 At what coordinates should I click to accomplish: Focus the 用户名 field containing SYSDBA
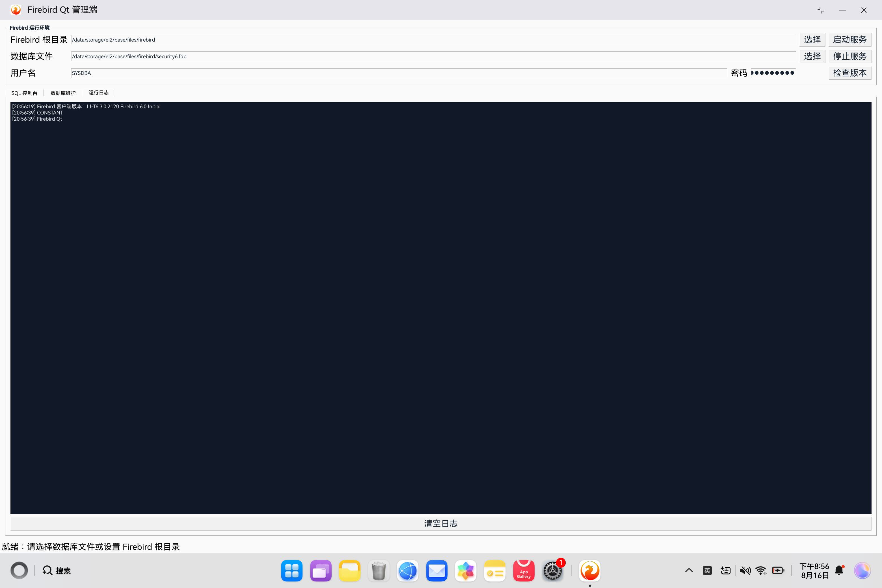399,73
